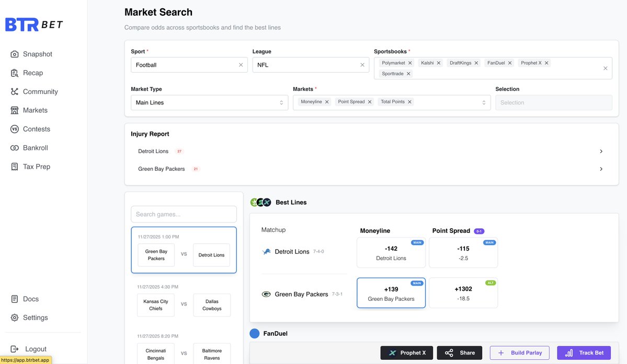Screen dimensions: 627x364
Task: Remove the Moneyline market tag
Action: [327, 102]
